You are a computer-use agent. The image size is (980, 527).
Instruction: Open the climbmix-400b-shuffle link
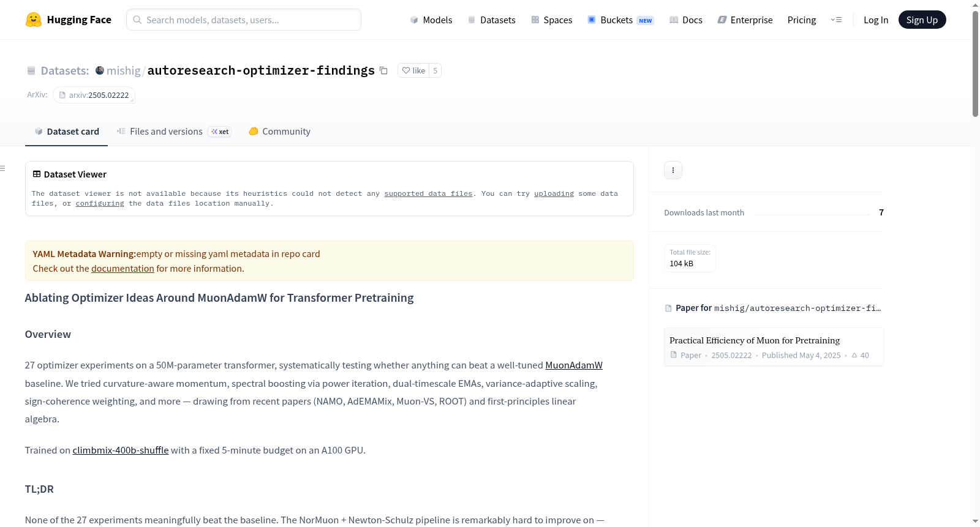click(121, 450)
